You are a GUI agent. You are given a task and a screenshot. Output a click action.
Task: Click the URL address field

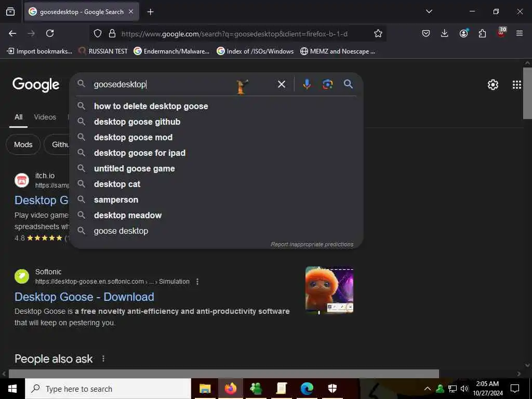[237, 34]
